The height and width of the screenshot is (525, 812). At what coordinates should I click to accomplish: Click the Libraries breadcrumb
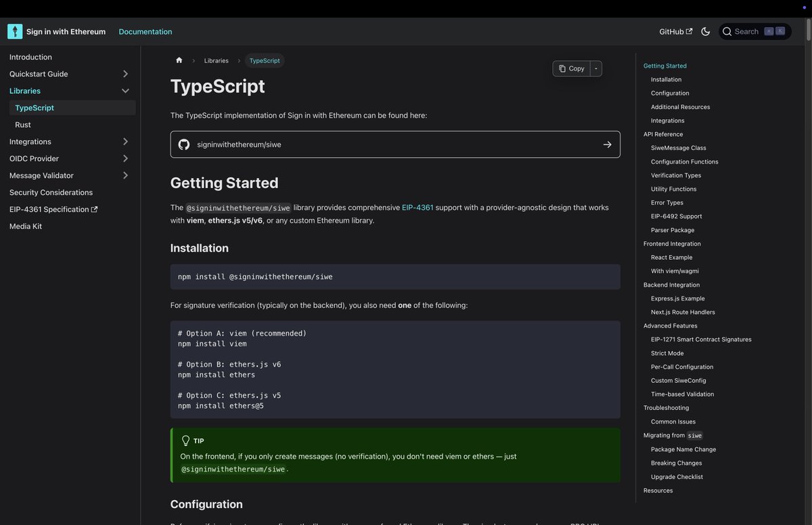217,61
